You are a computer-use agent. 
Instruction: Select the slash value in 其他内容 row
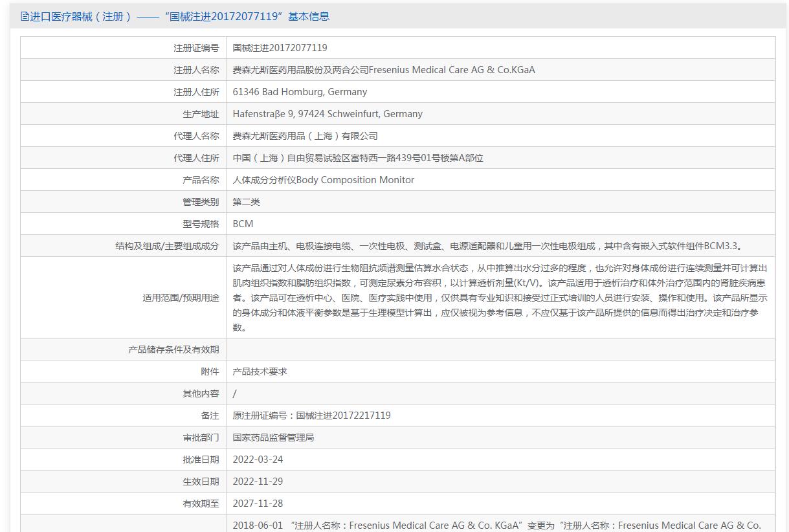pyautogui.click(x=235, y=393)
